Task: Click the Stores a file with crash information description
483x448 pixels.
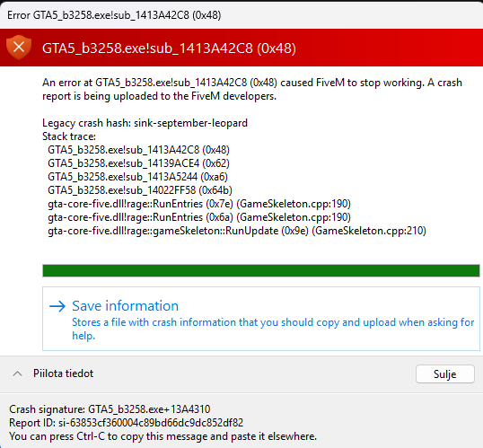Action: [273, 329]
